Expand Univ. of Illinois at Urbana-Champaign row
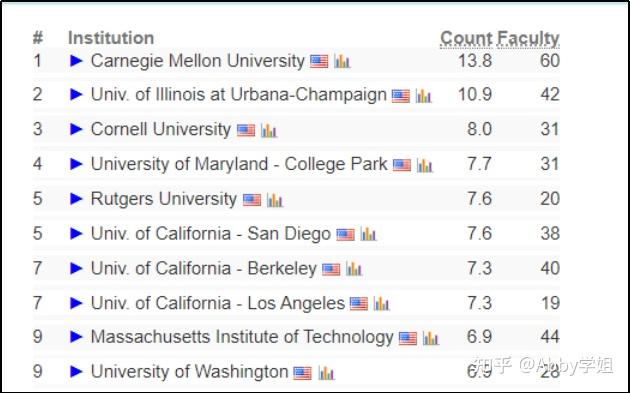The height and width of the screenshot is (393, 630). point(76,94)
